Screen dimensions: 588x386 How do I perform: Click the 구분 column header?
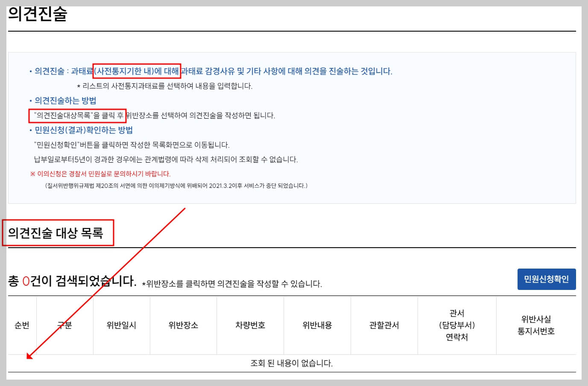pos(65,325)
